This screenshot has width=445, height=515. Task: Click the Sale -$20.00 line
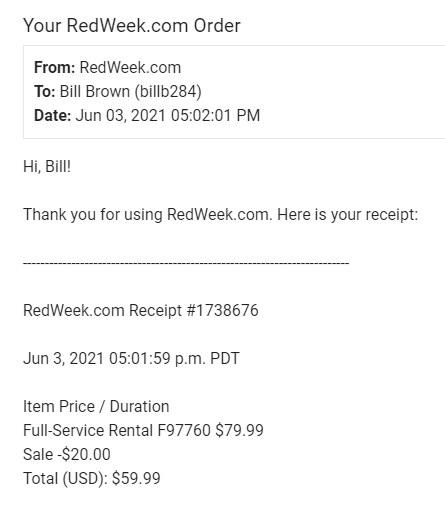point(67,454)
